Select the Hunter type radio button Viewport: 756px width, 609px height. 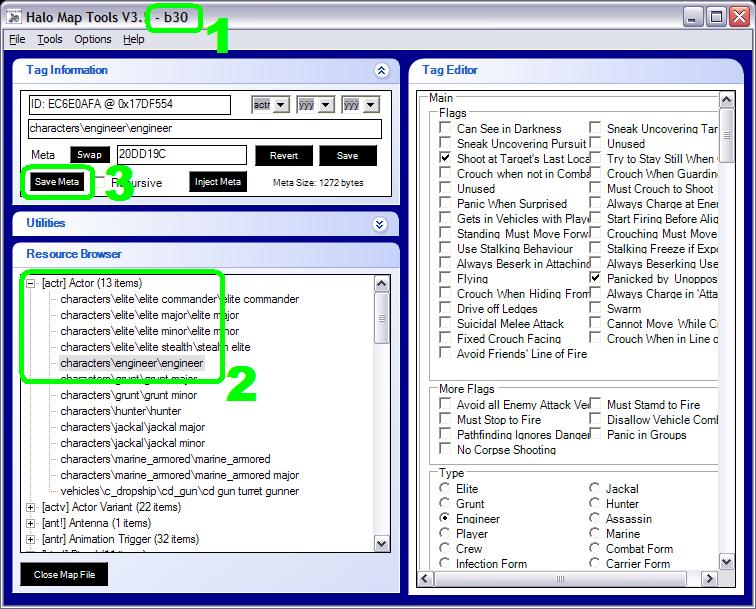point(594,503)
